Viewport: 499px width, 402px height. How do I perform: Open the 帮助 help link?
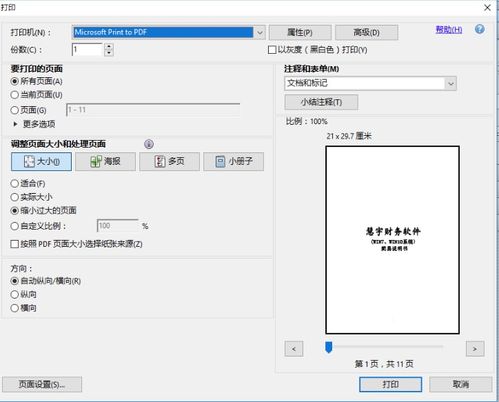(449, 30)
